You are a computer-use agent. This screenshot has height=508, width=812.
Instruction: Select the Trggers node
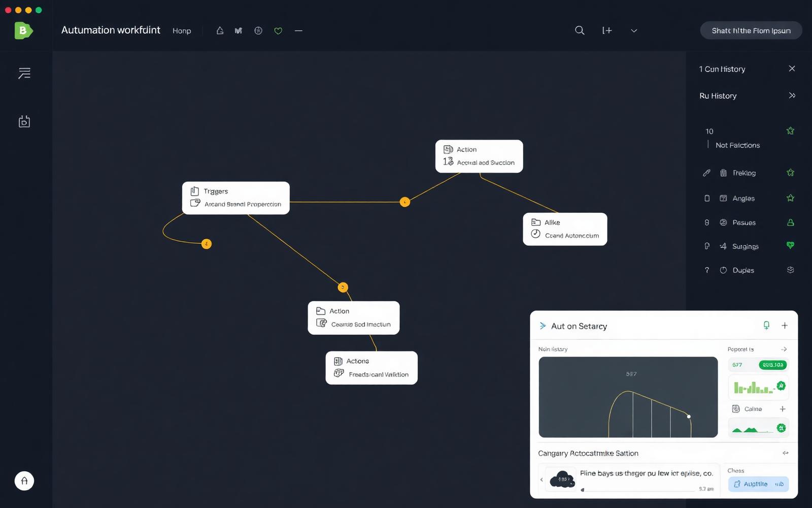236,198
